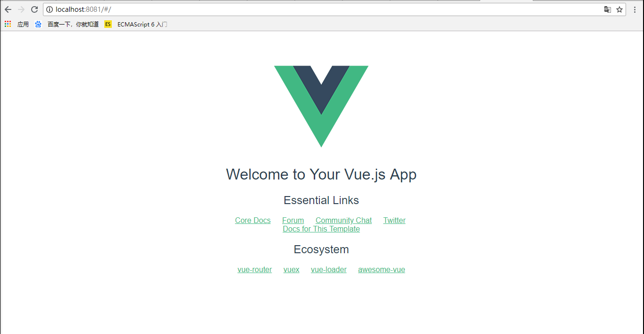Open the vue-router link
Screen dimensions: 644x334
point(255,269)
